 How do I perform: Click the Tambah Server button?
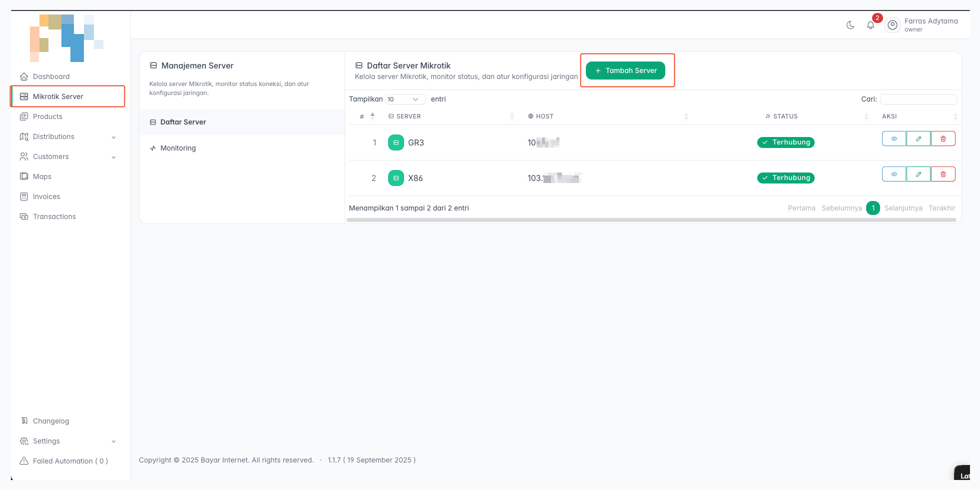pos(625,70)
